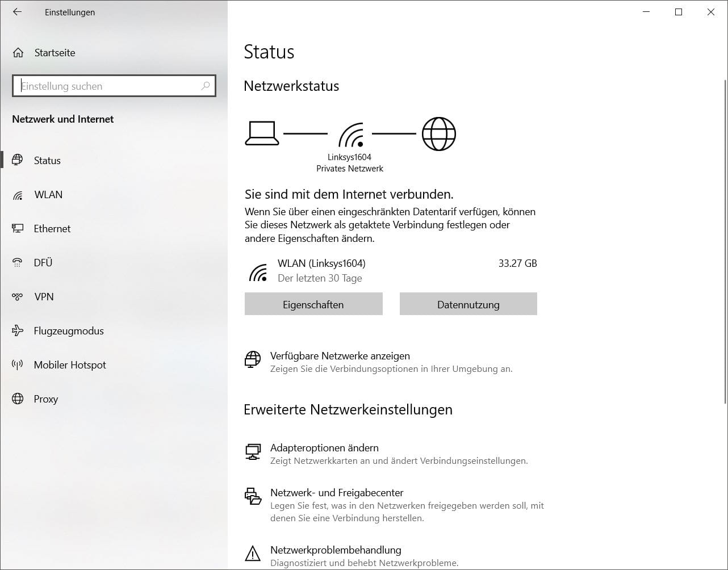Click the Ethernet monitor icon in sidebar

18,228
